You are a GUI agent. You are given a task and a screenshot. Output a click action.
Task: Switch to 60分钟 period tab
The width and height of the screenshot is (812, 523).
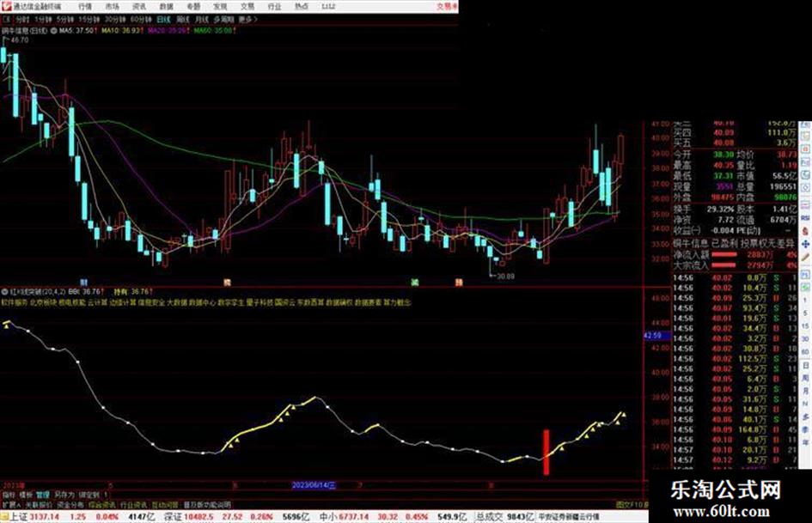point(140,19)
